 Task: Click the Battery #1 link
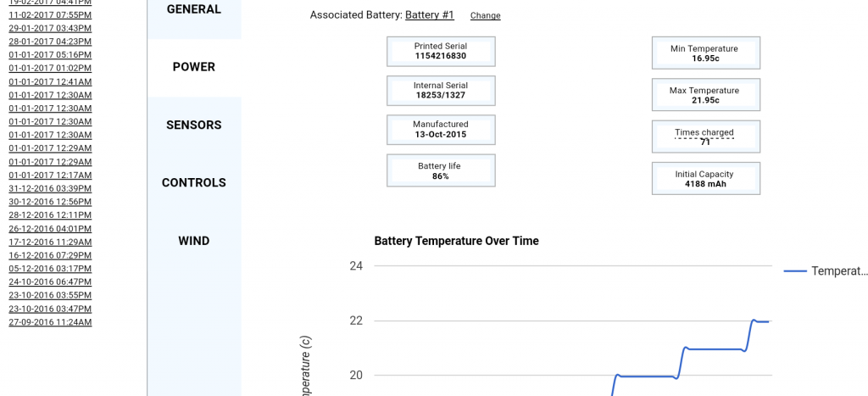pyautogui.click(x=430, y=15)
